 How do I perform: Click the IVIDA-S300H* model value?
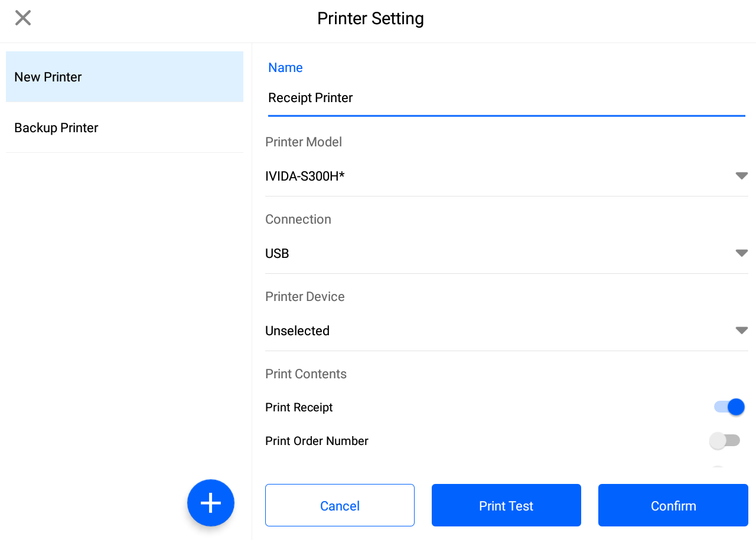(305, 176)
